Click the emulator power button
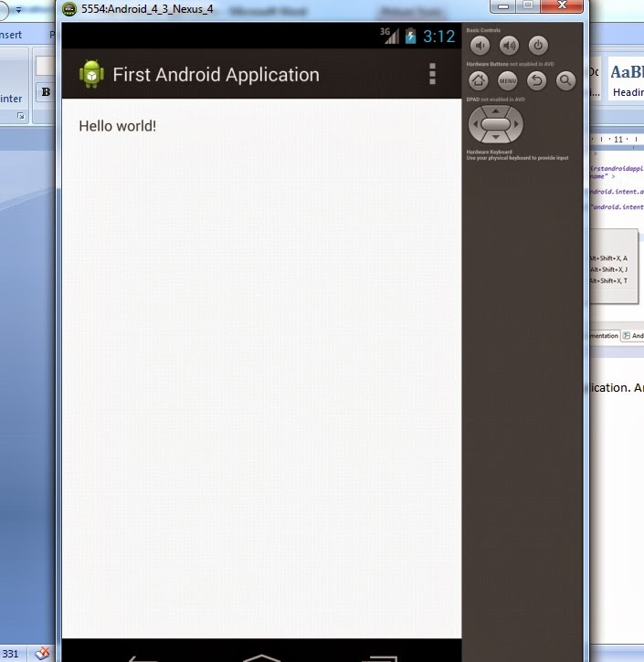Screen dimensions: 644x662 pos(538,46)
